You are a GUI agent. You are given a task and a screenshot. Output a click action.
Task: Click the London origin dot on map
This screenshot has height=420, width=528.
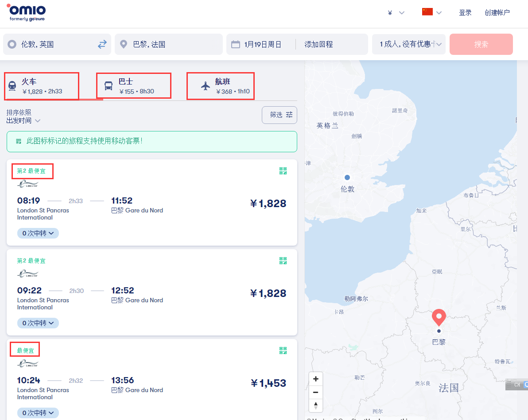click(x=347, y=177)
